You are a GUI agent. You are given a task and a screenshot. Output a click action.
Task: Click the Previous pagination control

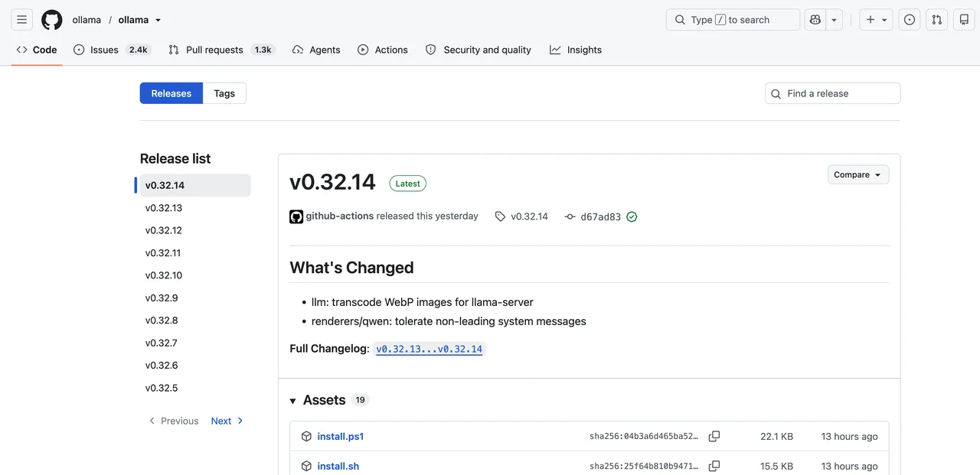[x=173, y=421]
